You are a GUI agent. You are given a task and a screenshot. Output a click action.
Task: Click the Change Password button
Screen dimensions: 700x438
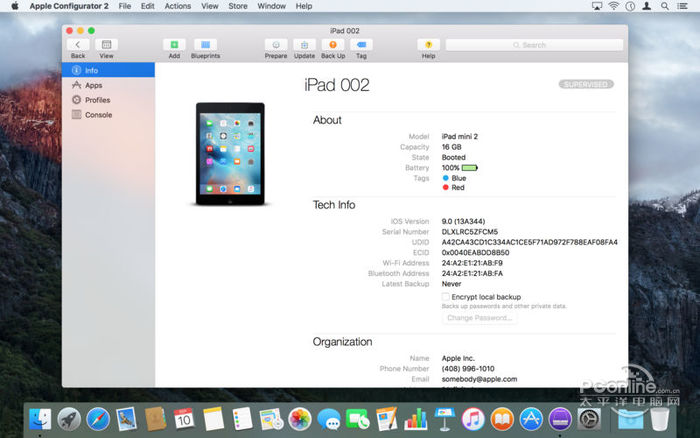(479, 318)
